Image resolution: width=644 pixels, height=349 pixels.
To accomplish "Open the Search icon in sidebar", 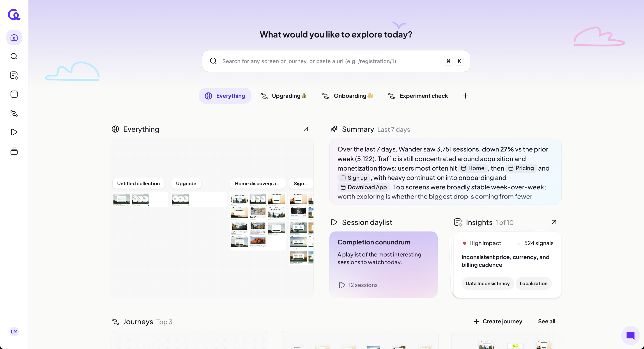I will pos(14,56).
